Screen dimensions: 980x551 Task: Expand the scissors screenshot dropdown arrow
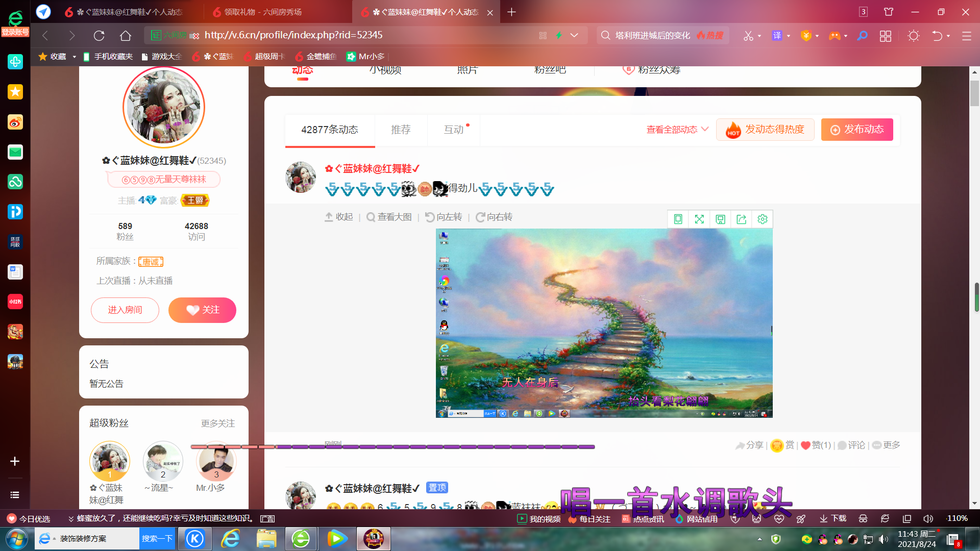[x=759, y=36]
